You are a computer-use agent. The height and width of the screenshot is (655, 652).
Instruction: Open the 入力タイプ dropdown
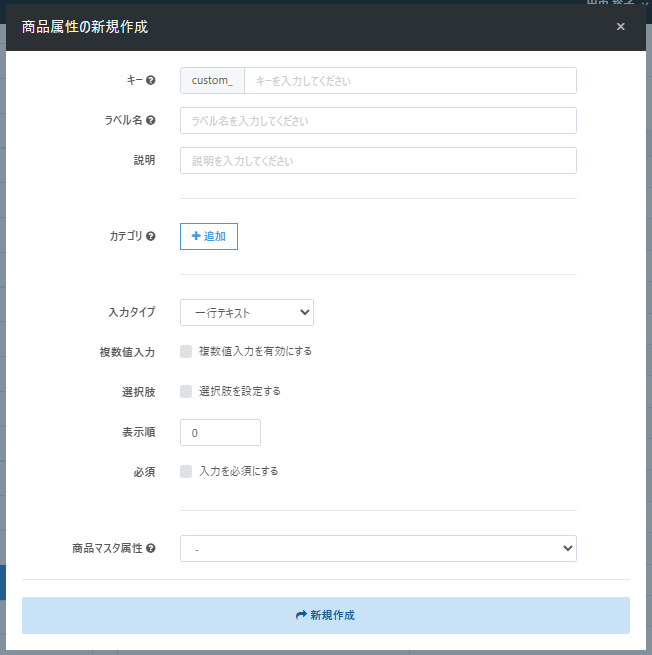click(247, 312)
